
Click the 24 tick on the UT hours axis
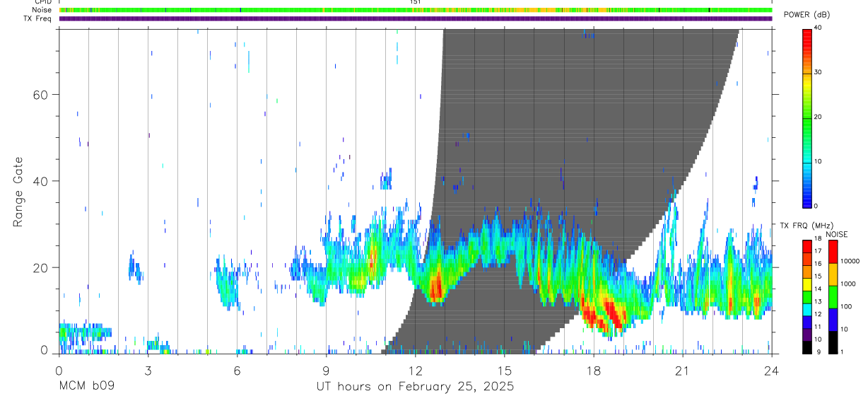[771, 371]
